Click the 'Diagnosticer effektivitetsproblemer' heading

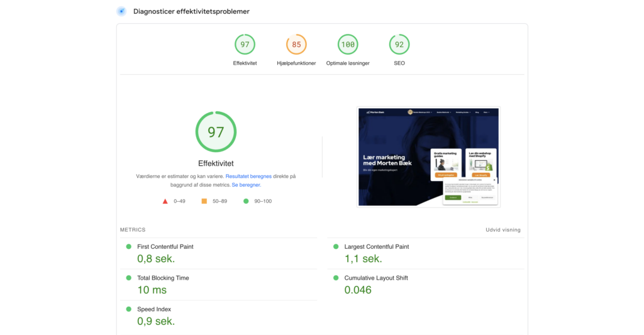[191, 11]
